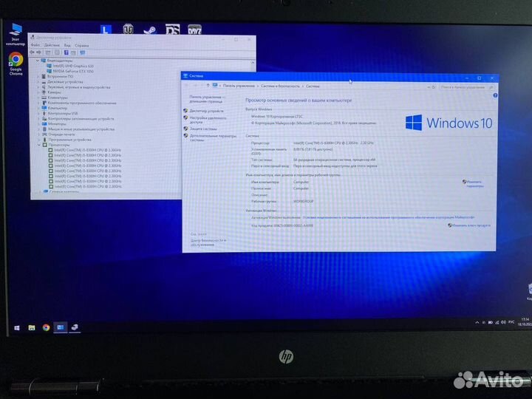Collapse Процессоры node in Device Manager

(x=39, y=145)
